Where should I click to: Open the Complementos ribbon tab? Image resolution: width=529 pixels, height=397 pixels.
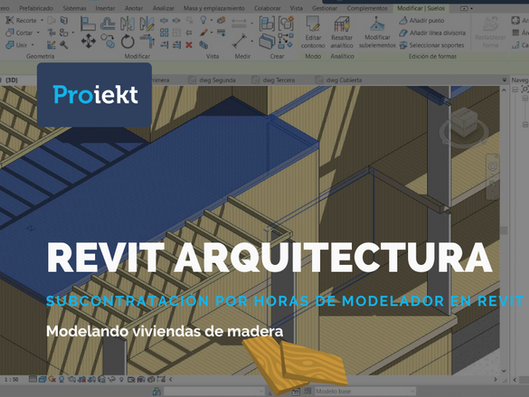pyautogui.click(x=367, y=8)
